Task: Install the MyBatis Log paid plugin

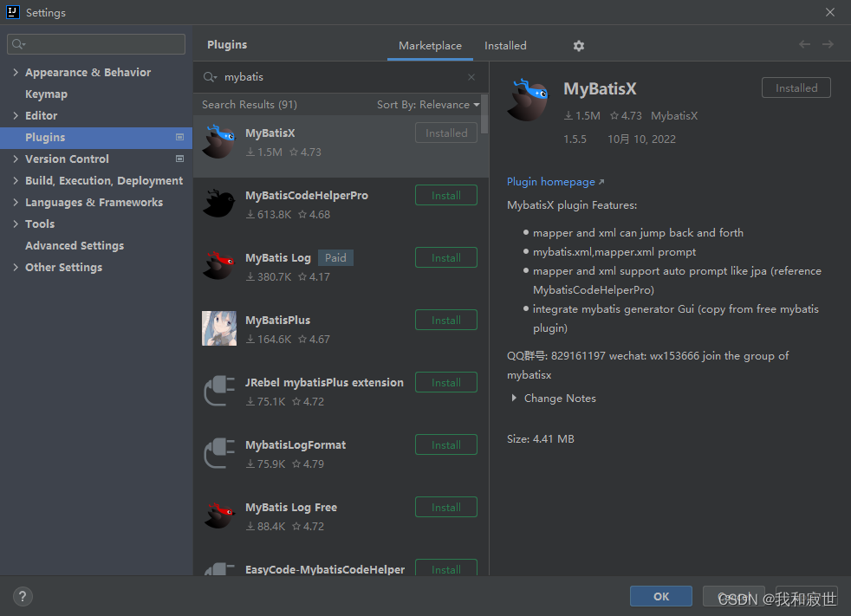Action: pos(446,258)
